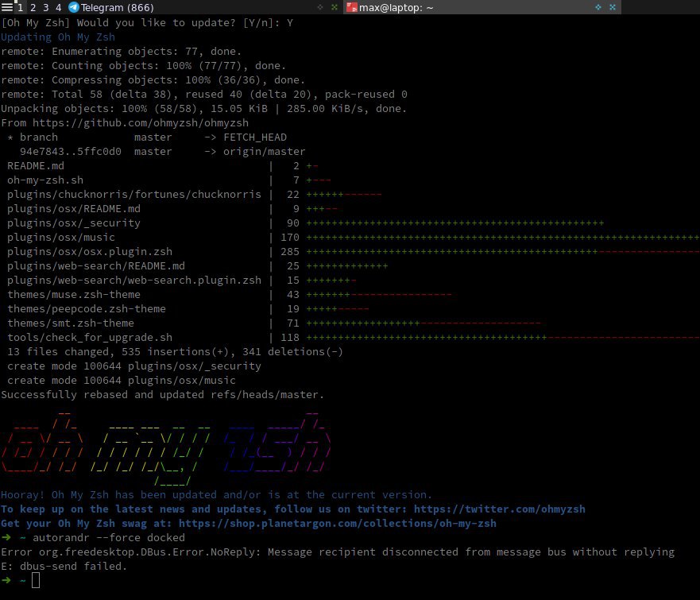Click themes/smt.zsh-theme file name

coord(71,323)
